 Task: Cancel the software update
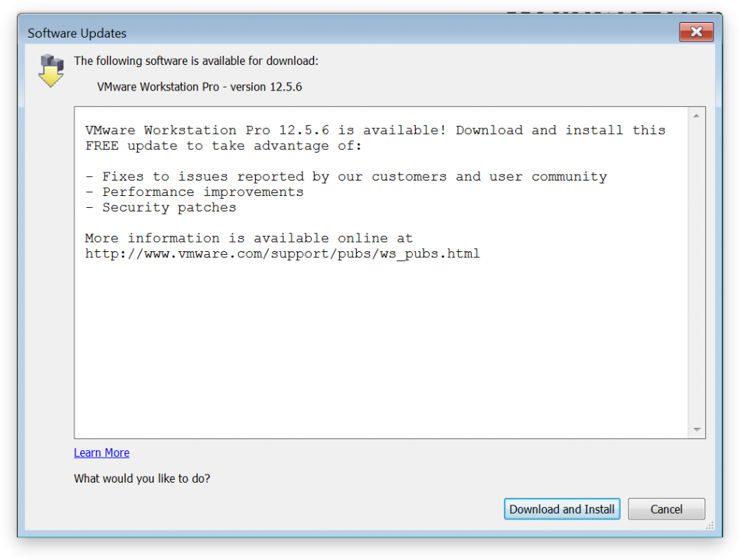[x=666, y=509]
